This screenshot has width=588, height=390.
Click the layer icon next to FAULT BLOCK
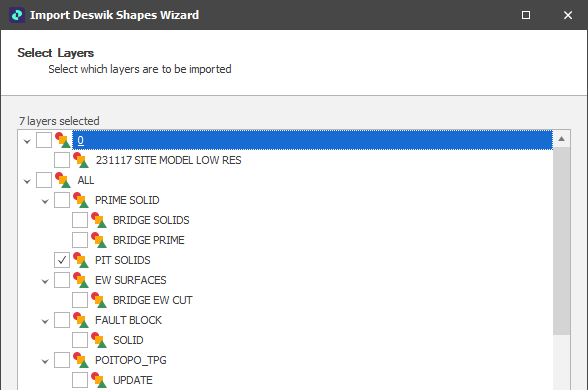(x=81, y=320)
